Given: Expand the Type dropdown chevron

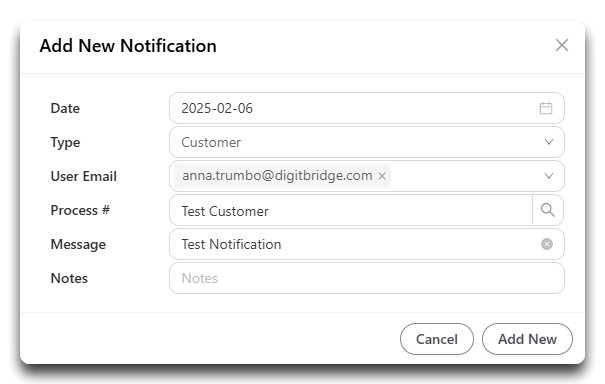Looking at the screenshot, I should coord(549,142).
